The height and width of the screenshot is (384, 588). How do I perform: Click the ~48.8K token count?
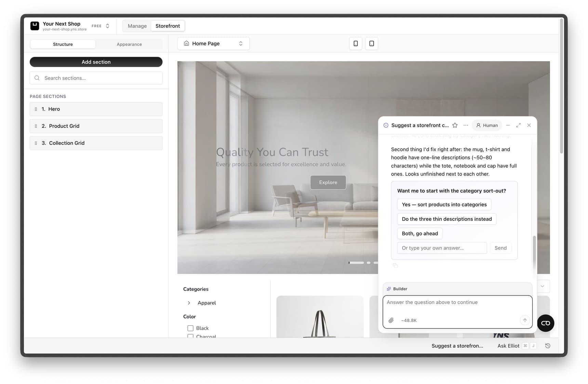409,320
